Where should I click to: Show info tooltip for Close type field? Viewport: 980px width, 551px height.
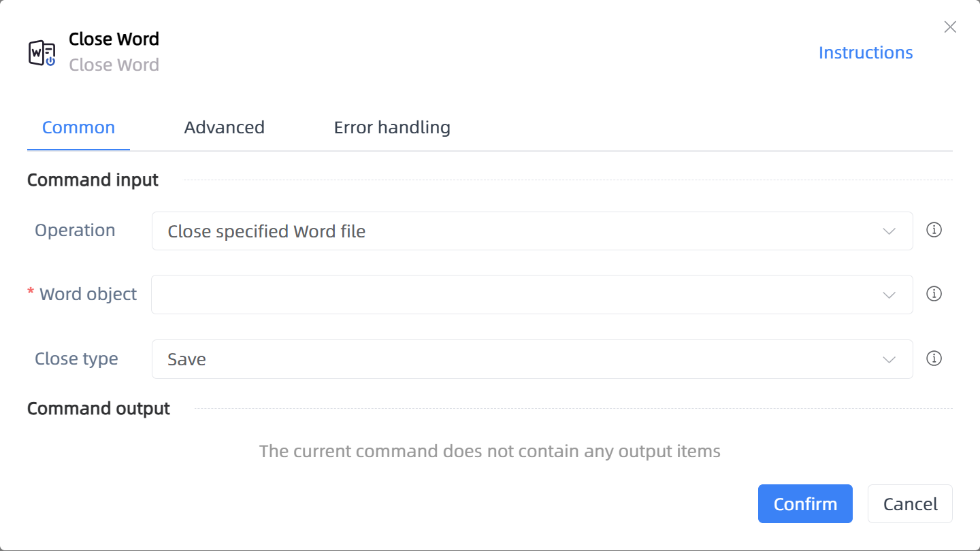934,358
